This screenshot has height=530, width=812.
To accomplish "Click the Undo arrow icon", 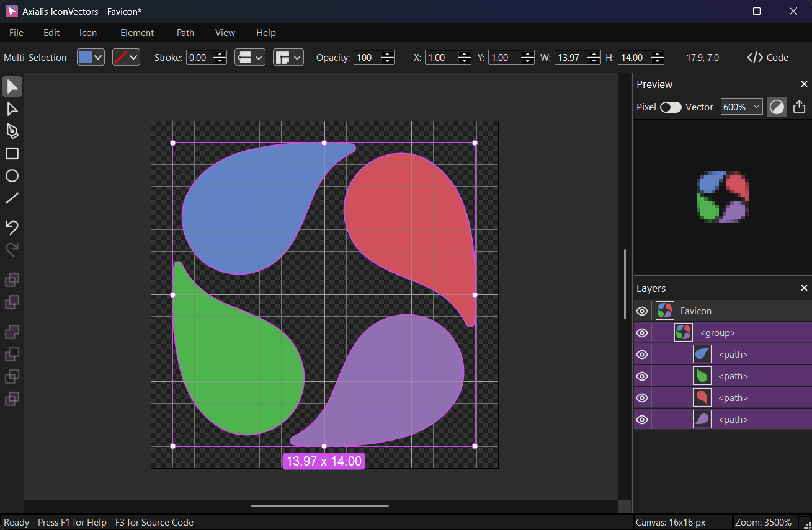I will pyautogui.click(x=12, y=227).
